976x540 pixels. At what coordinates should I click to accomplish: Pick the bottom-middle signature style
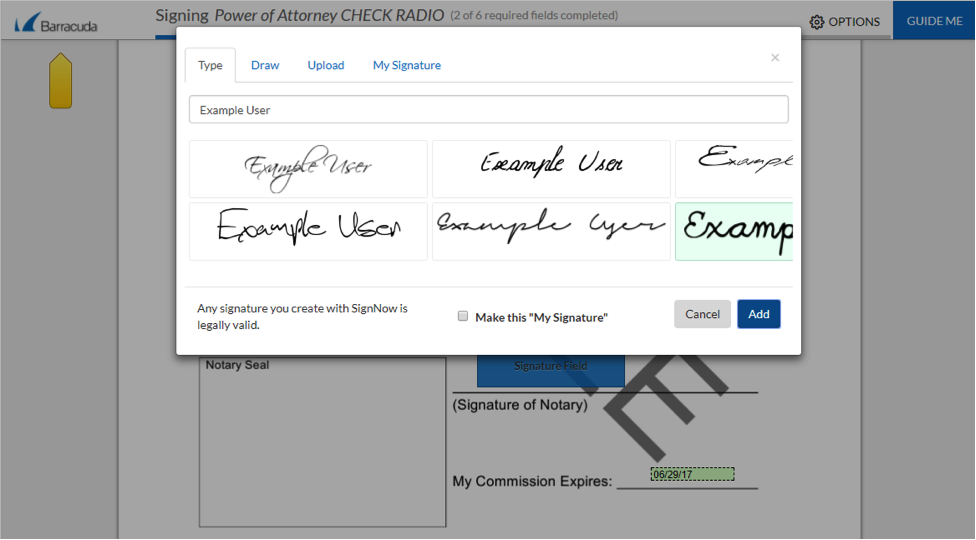[551, 231]
